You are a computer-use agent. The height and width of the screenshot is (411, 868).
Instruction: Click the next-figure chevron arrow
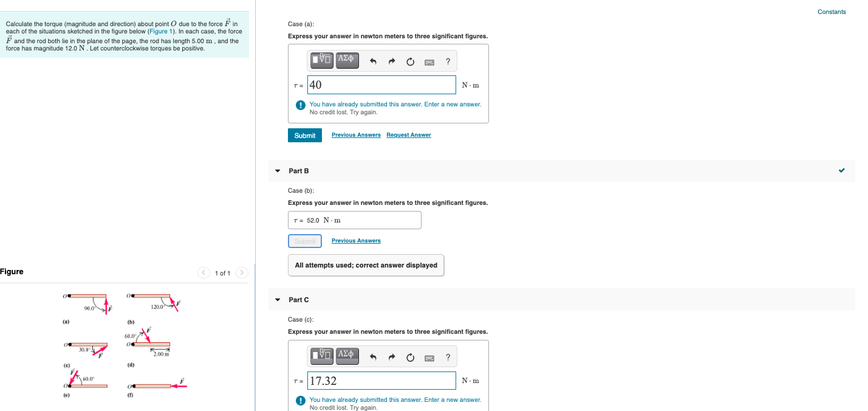point(242,272)
